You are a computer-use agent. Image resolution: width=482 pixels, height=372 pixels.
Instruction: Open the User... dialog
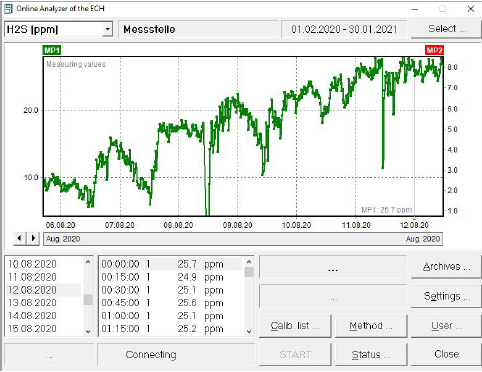(x=446, y=326)
